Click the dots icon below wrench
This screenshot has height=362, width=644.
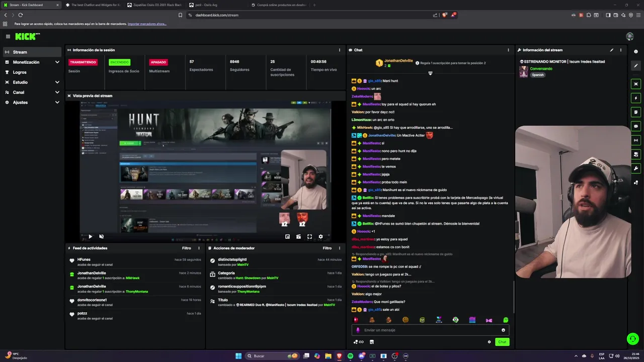coord(636,183)
